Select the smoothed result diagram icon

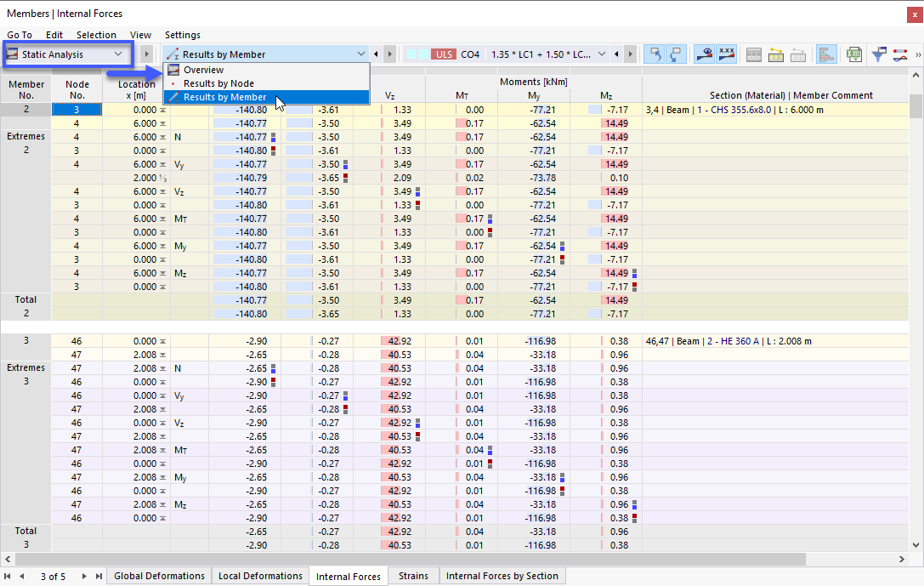coord(899,54)
